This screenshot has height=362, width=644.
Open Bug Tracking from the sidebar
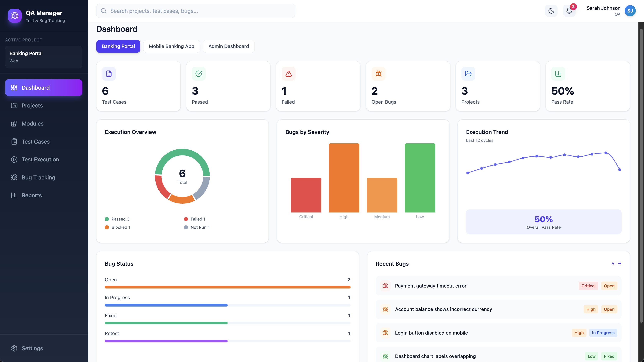pos(38,177)
